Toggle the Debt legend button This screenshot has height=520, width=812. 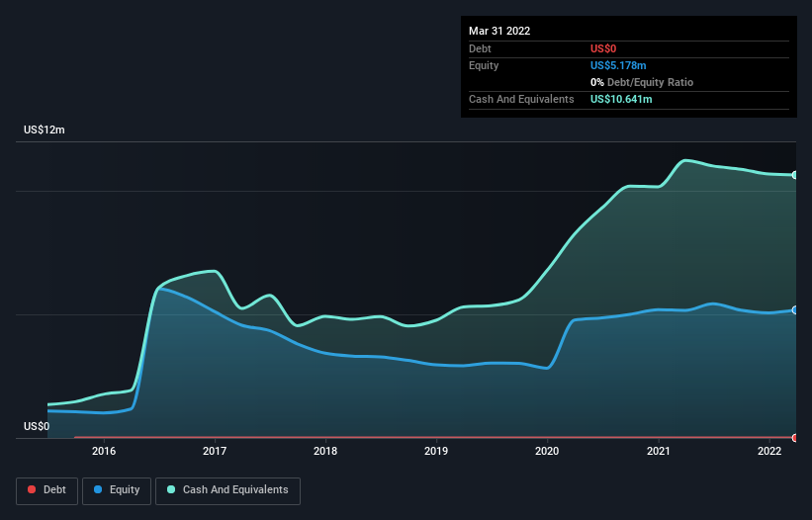47,490
